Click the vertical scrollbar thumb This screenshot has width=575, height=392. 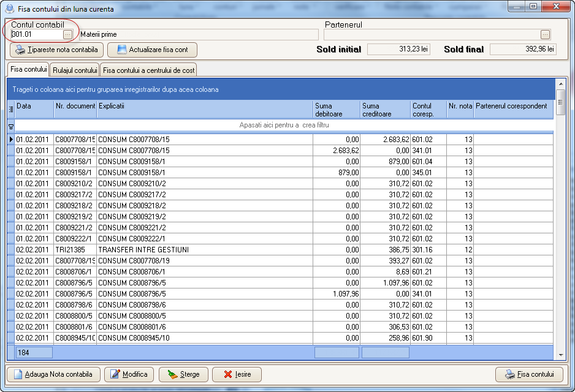[560, 102]
